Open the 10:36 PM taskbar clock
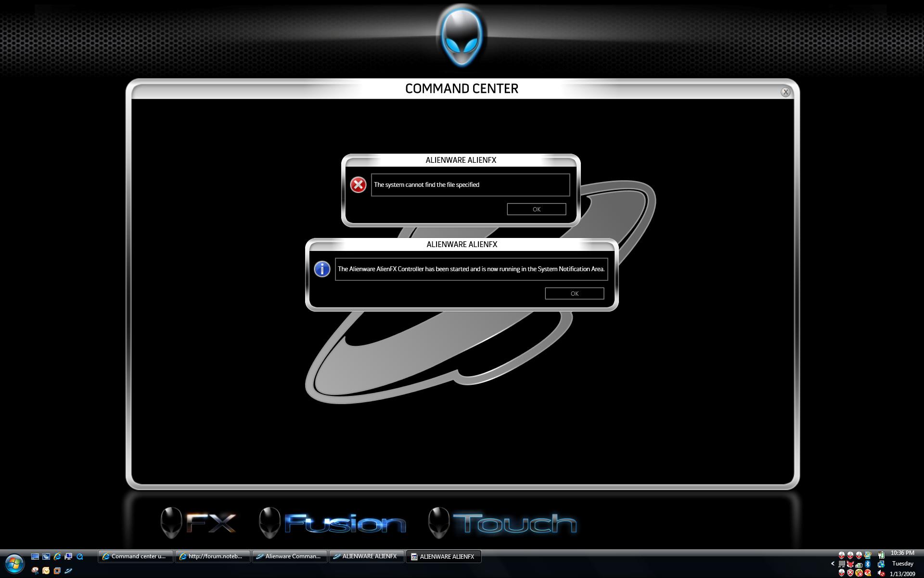 coord(902,553)
